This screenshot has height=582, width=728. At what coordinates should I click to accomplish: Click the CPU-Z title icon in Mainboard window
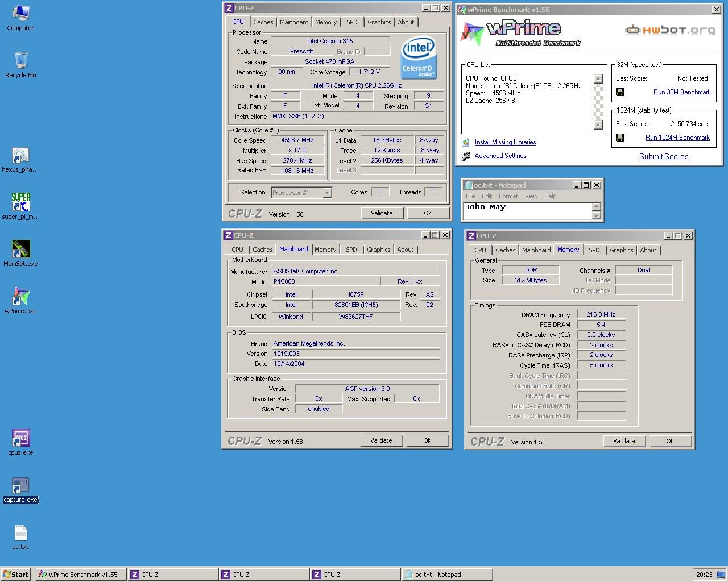coord(229,235)
